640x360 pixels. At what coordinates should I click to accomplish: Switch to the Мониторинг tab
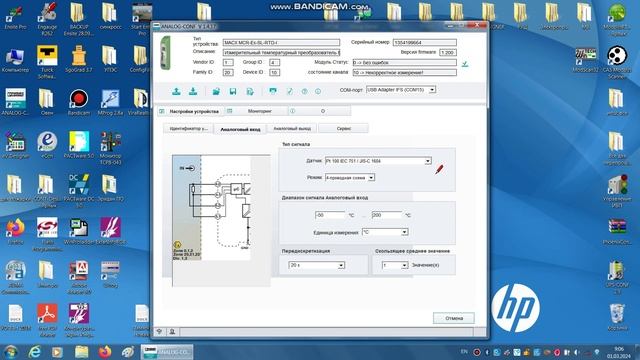click(256, 111)
